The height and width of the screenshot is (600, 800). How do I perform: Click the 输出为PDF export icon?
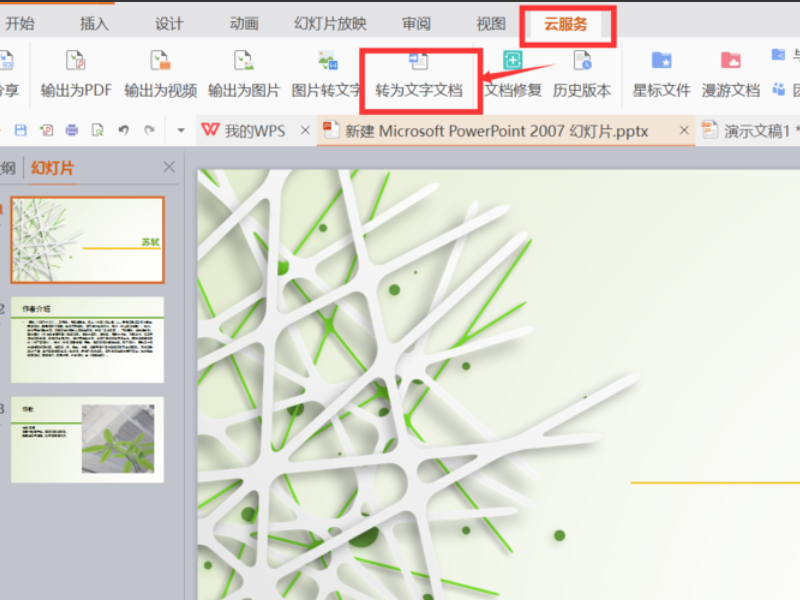pos(76,60)
